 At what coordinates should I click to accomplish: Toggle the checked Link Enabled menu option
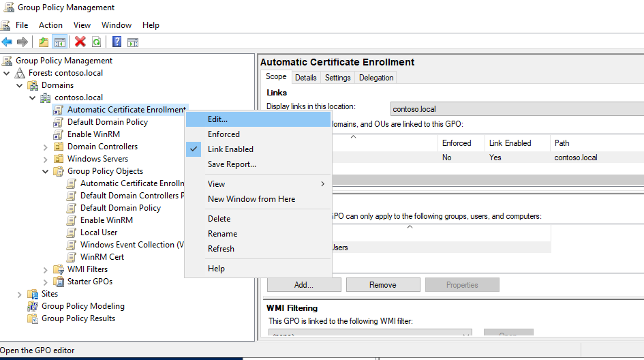tap(230, 149)
